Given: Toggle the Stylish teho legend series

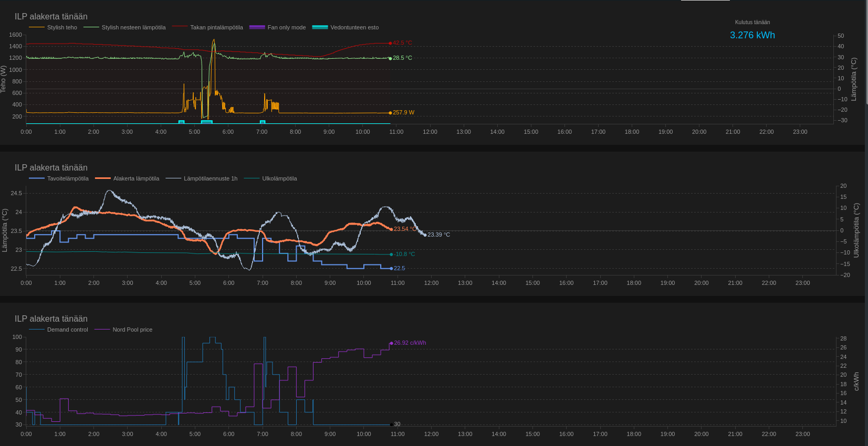Looking at the screenshot, I should point(62,27).
